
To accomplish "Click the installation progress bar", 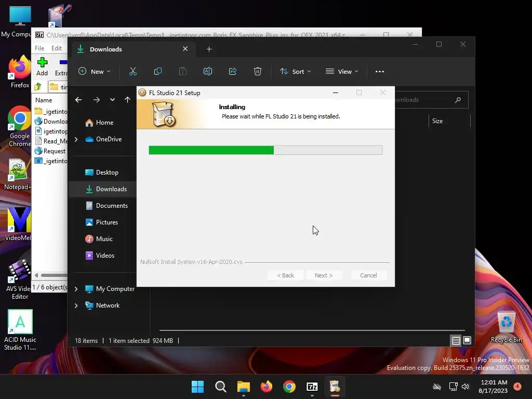I will pos(265,150).
